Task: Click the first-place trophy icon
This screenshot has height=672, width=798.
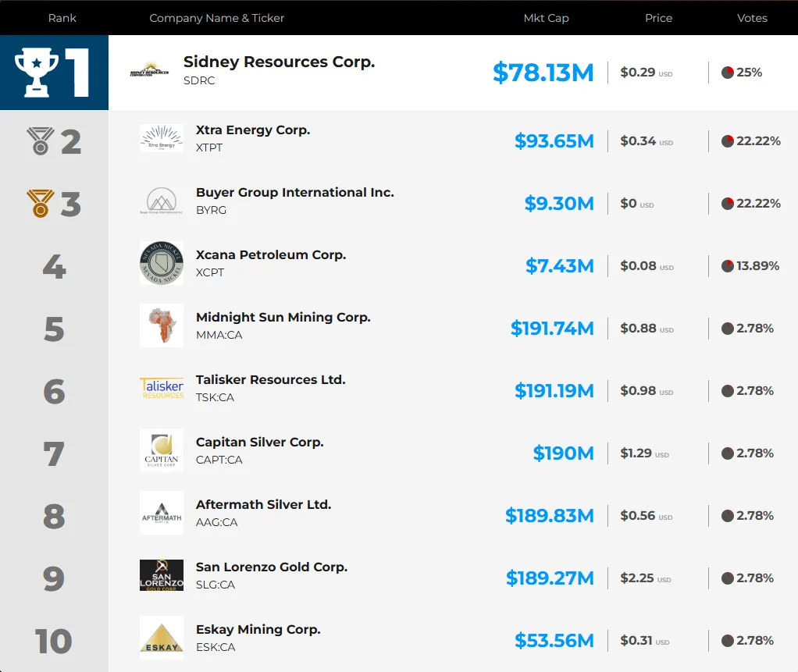Action: [x=36, y=73]
